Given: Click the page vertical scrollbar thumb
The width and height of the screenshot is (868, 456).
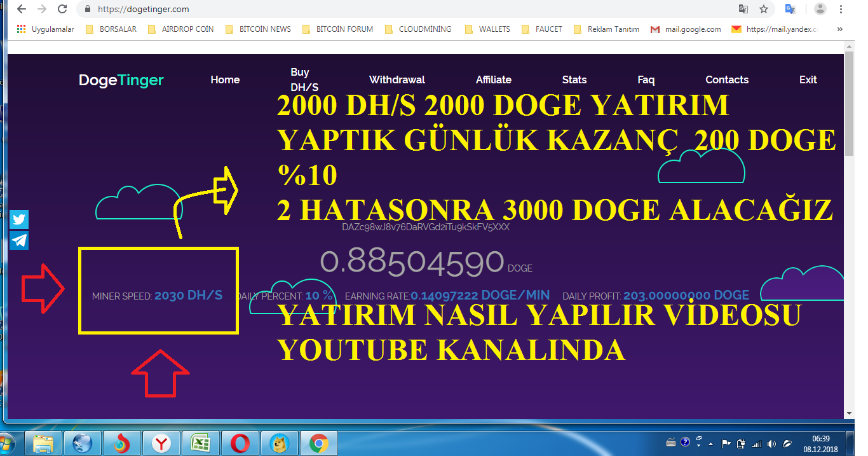Looking at the screenshot, I should coord(849,104).
